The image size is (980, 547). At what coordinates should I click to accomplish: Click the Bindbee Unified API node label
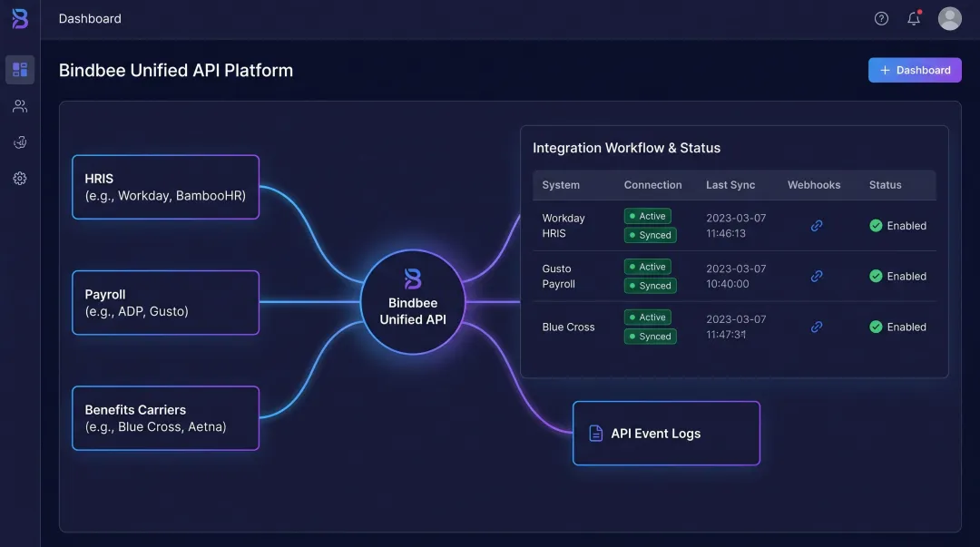(413, 311)
